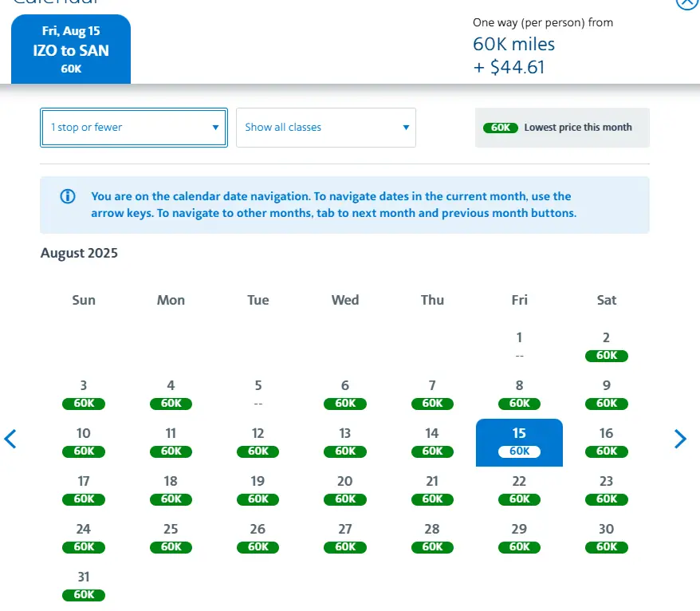Pick August 31 date cell
The width and height of the screenshot is (700, 611).
(x=84, y=585)
